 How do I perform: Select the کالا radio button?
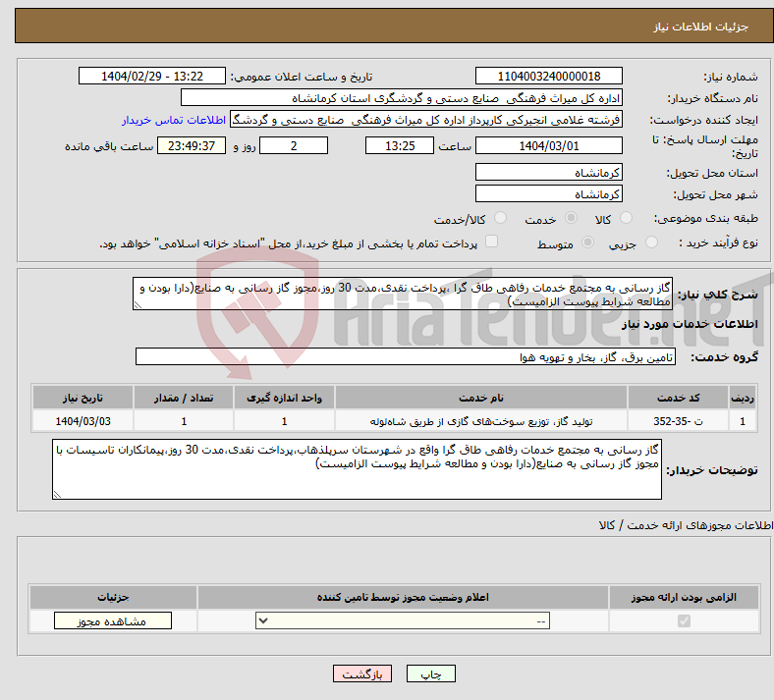pyautogui.click(x=626, y=218)
